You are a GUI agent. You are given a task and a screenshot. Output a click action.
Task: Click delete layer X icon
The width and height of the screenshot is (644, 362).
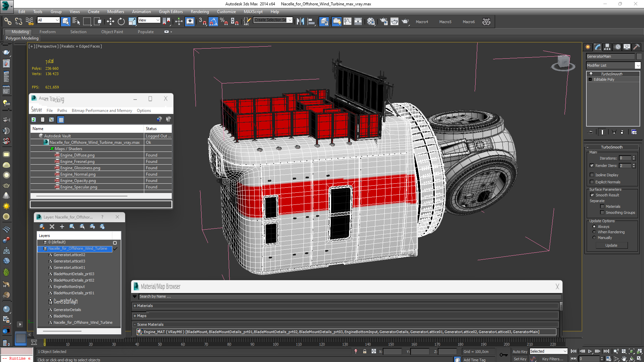[52, 227]
